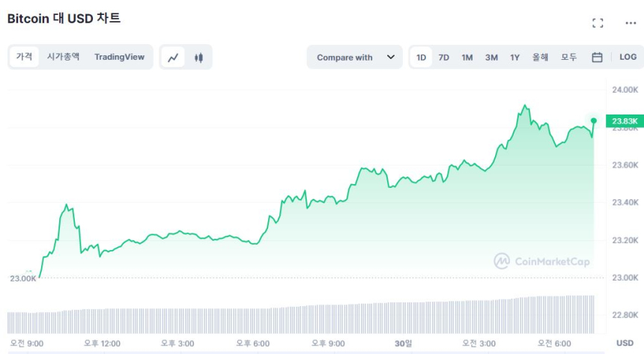The image size is (644, 354).
Task: Select the 모두 range button
Action: click(x=569, y=57)
